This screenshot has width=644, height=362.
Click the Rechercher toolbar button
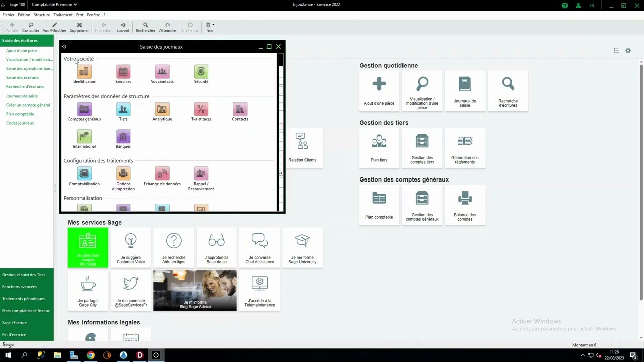[145, 27]
